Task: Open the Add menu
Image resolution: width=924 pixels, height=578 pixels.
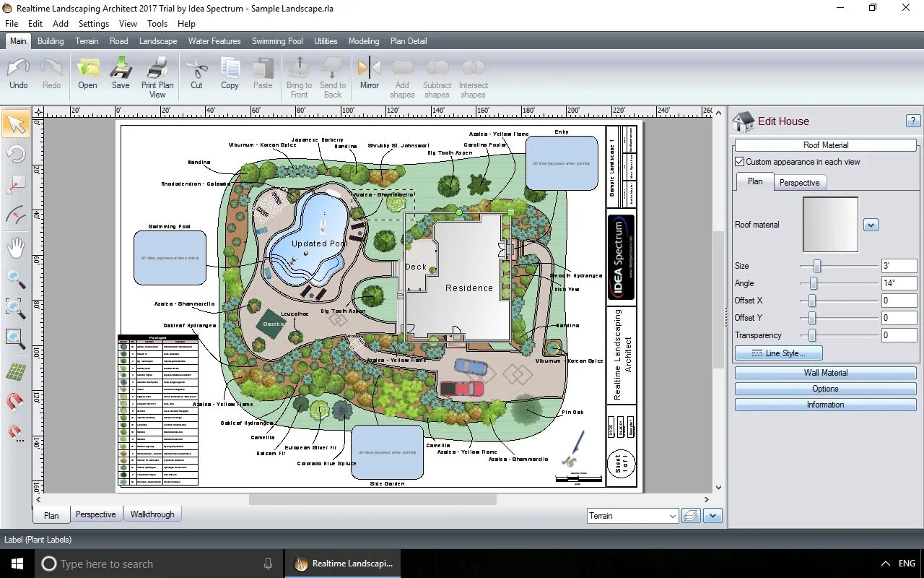Action: pos(61,24)
